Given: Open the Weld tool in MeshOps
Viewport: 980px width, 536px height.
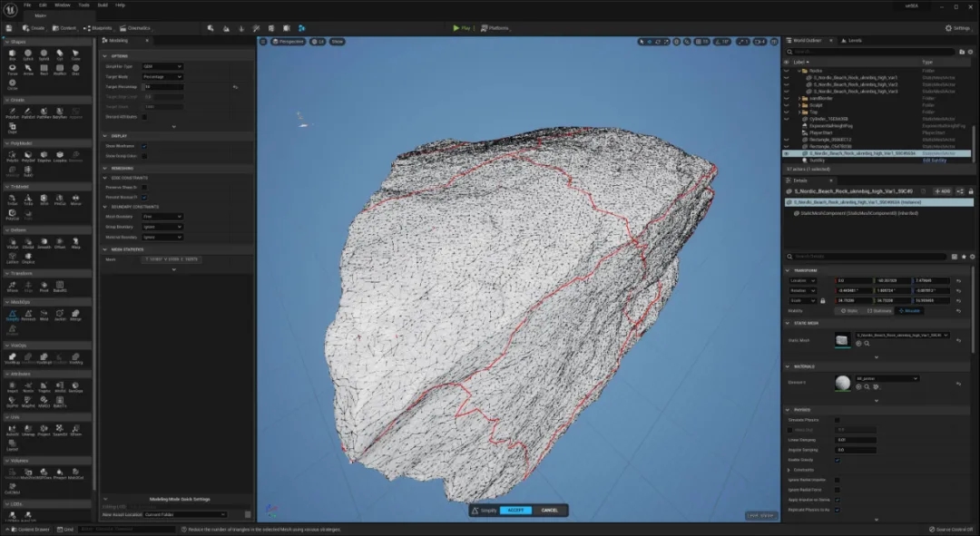Looking at the screenshot, I should pyautogui.click(x=44, y=315).
